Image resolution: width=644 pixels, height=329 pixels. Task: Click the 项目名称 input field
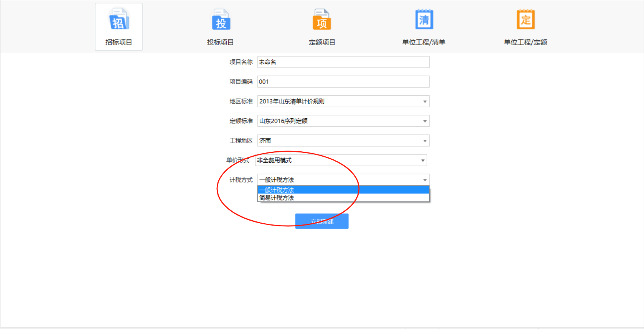pyautogui.click(x=343, y=62)
